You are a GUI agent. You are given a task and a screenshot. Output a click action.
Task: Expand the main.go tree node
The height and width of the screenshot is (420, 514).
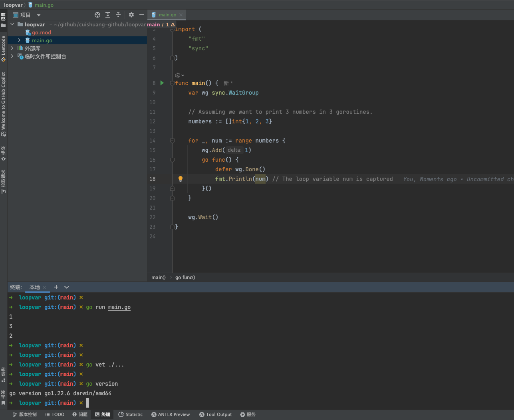19,40
